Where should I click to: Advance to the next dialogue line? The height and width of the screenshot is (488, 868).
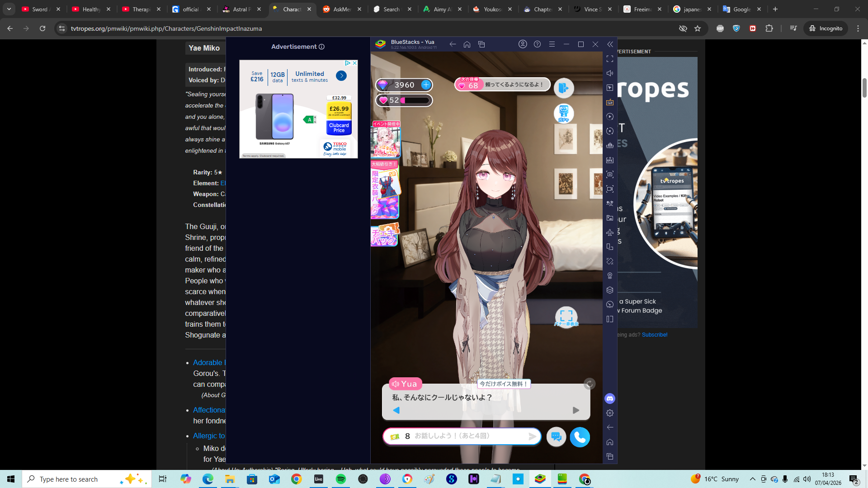coord(576,410)
